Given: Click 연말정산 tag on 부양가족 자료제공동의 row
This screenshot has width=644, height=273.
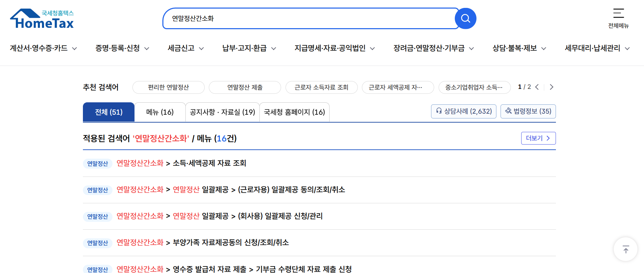Looking at the screenshot, I should click(x=98, y=243).
